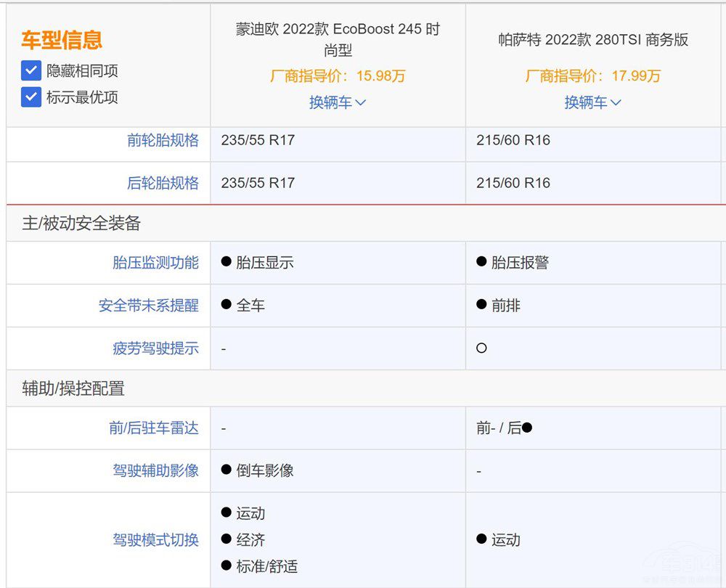Click the 辅助/操控配置 section header
This screenshot has width=726, height=588.
pyautogui.click(x=73, y=388)
